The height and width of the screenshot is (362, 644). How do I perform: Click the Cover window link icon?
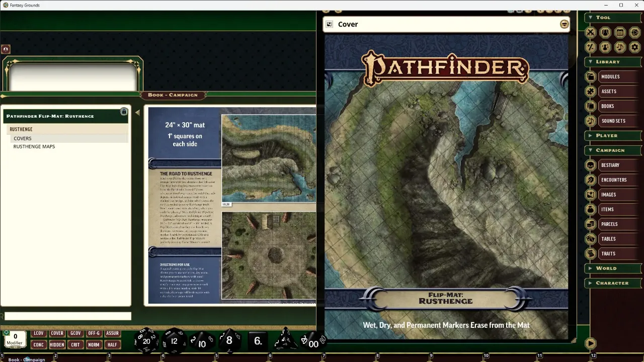coord(330,24)
